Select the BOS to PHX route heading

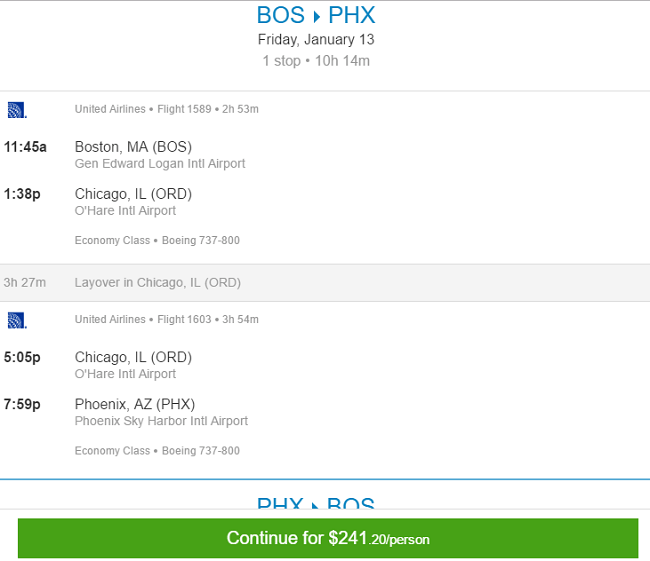pyautogui.click(x=316, y=15)
